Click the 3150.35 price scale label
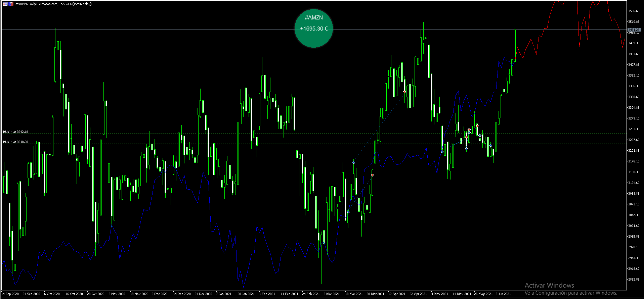The width and height of the screenshot is (644, 299). click(634, 172)
